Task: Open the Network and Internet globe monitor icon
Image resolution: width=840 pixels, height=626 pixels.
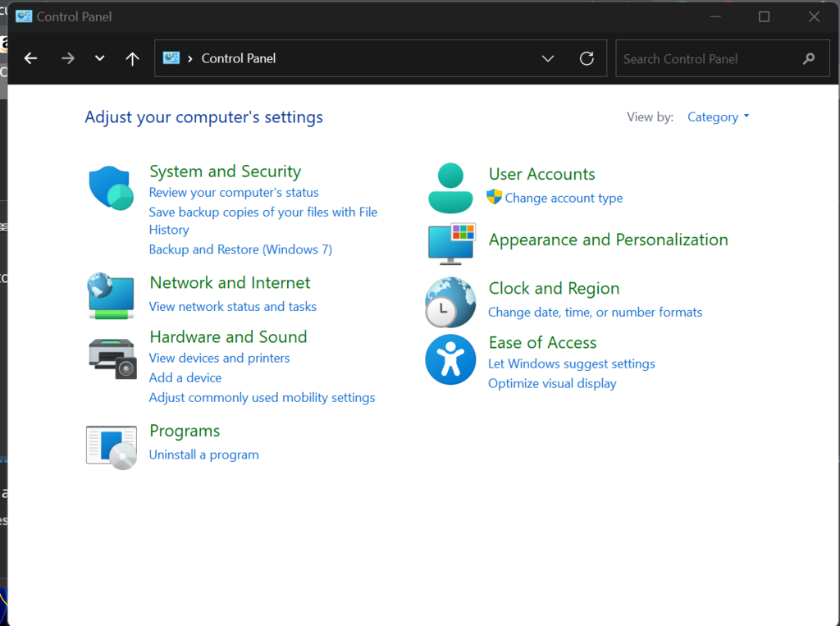Action: 111,296
